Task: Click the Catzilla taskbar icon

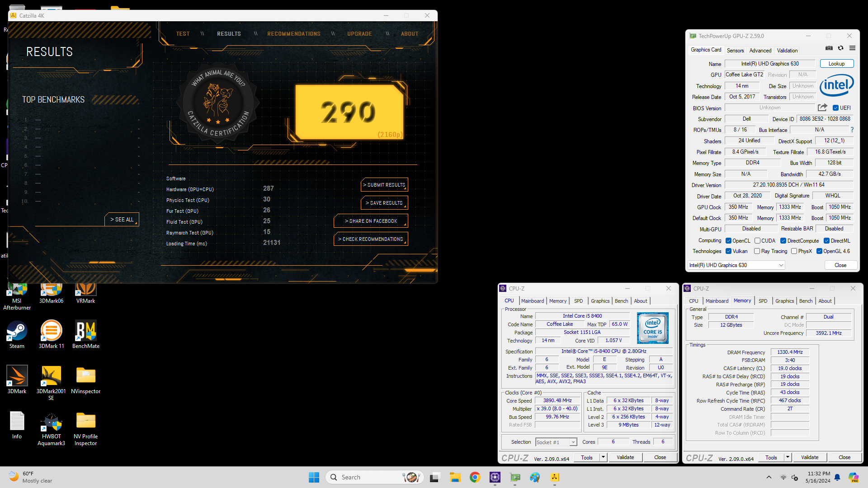Action: pyautogui.click(x=555, y=477)
